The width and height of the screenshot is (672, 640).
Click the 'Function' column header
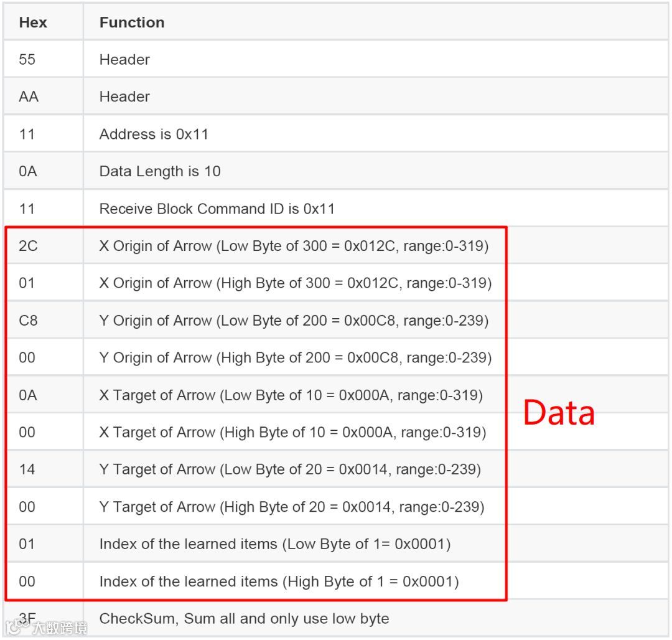point(132,22)
